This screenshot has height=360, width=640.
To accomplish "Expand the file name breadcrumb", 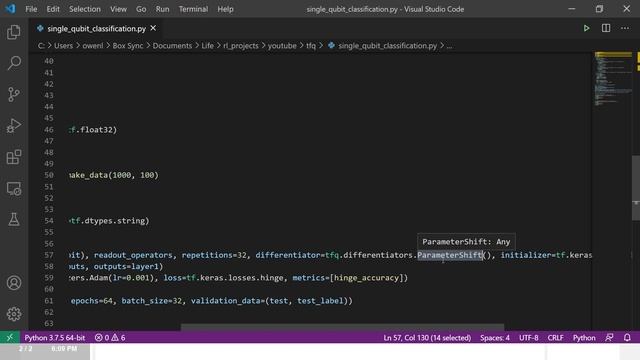I will [x=387, y=46].
